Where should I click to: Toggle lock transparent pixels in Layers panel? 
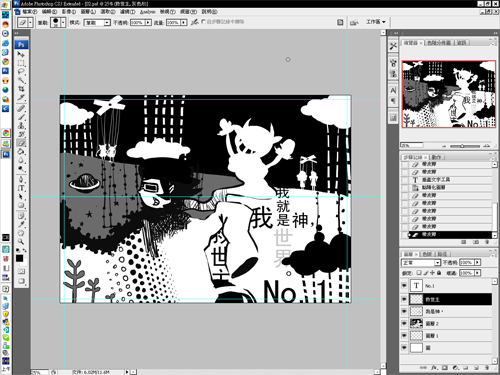[419, 273]
